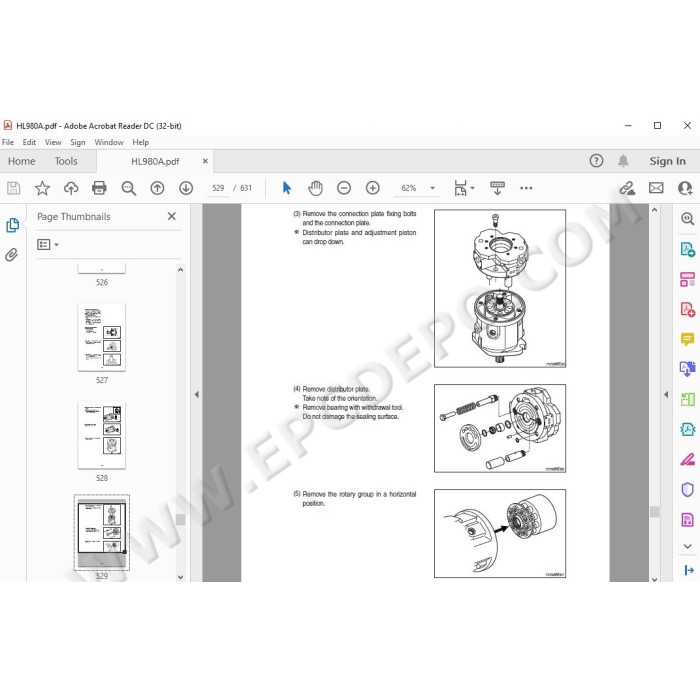Open more tools ellipsis
This screenshot has height=700, width=700.
click(526, 188)
